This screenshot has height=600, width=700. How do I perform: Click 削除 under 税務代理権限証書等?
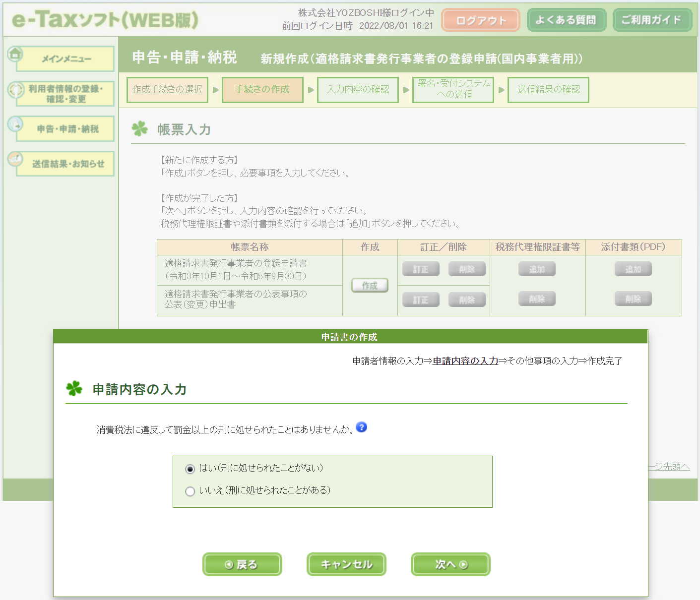[x=537, y=299]
